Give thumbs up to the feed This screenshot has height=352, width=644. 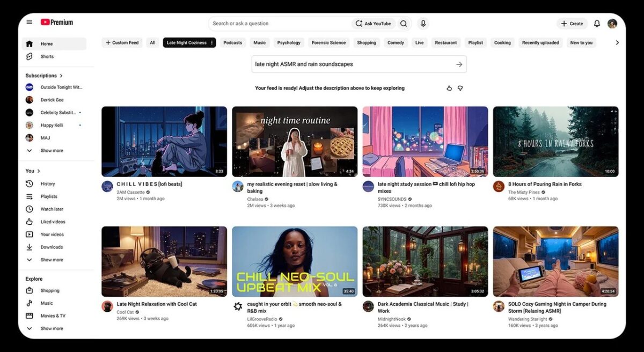pos(449,88)
